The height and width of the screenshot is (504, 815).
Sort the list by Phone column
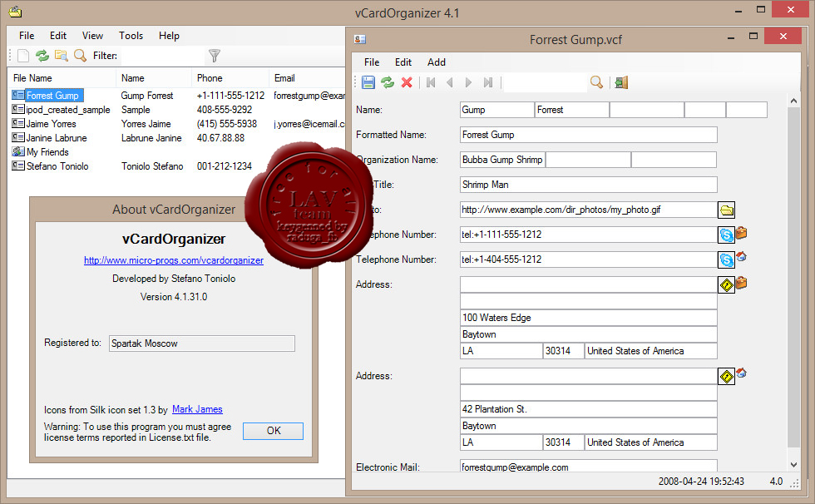[230, 78]
